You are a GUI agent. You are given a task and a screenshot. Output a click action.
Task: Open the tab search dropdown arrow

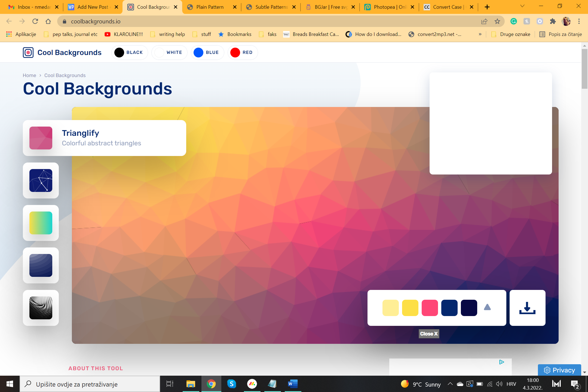point(522,6)
